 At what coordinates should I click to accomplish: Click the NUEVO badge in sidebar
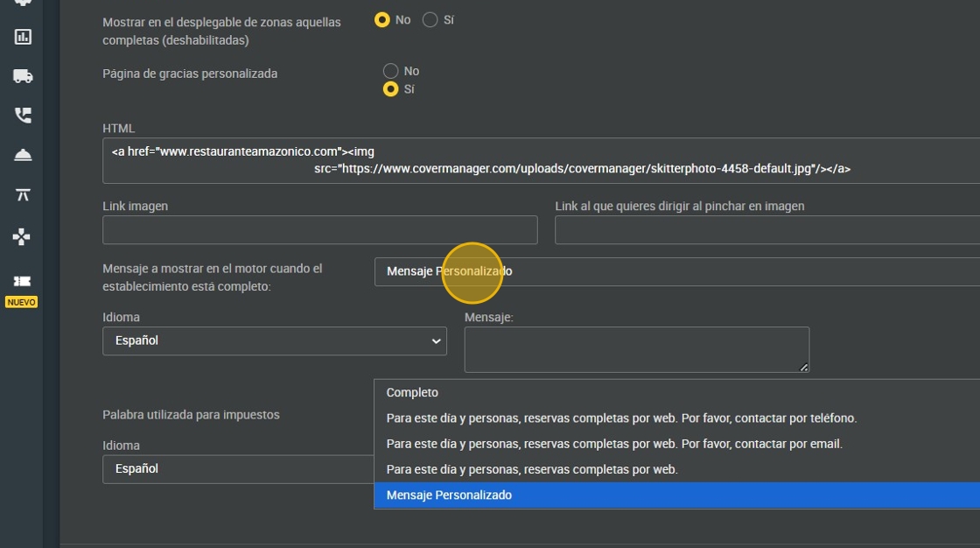point(21,302)
